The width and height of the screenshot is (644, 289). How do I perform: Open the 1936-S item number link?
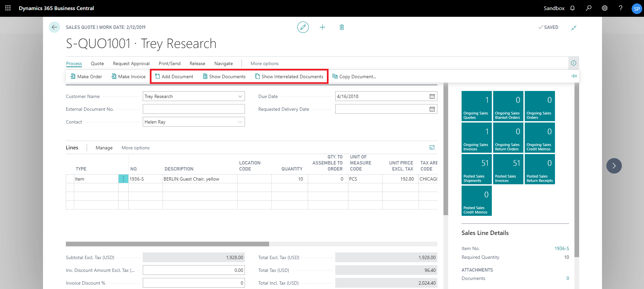point(562,248)
